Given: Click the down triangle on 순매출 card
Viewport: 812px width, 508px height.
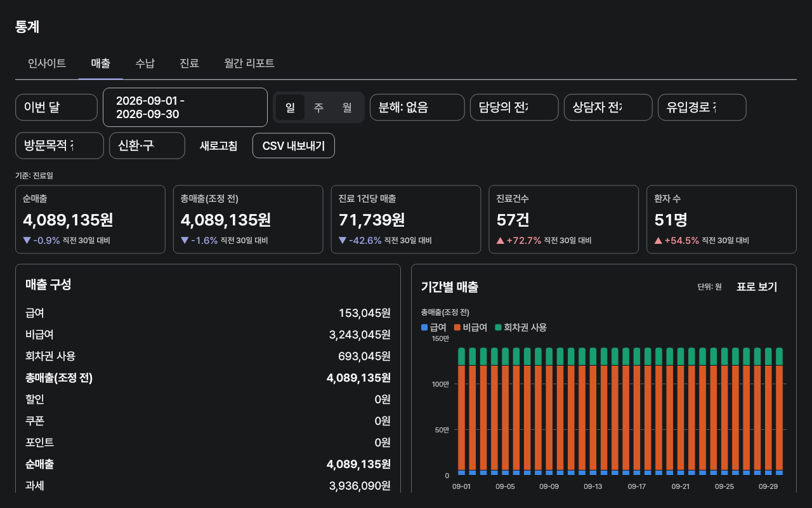Looking at the screenshot, I should pos(27,241).
